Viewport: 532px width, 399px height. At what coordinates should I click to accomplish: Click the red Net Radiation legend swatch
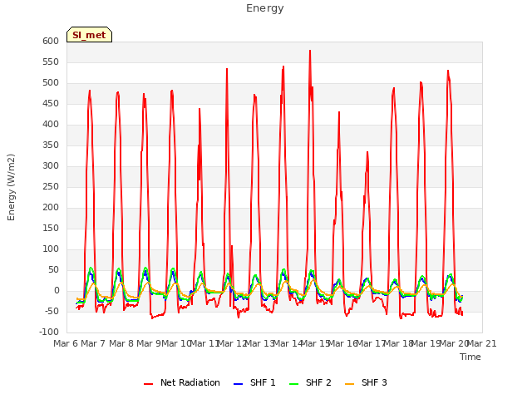click(x=148, y=384)
